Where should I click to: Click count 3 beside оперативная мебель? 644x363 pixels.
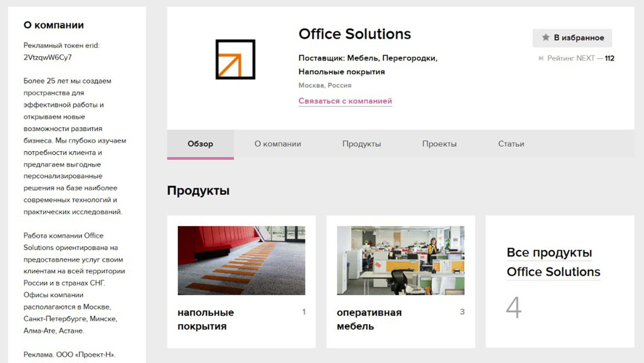[x=462, y=312]
